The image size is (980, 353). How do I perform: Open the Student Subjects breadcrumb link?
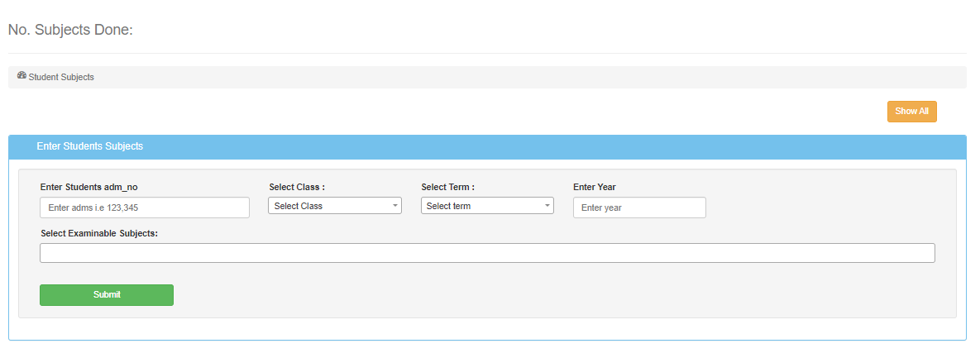click(61, 77)
